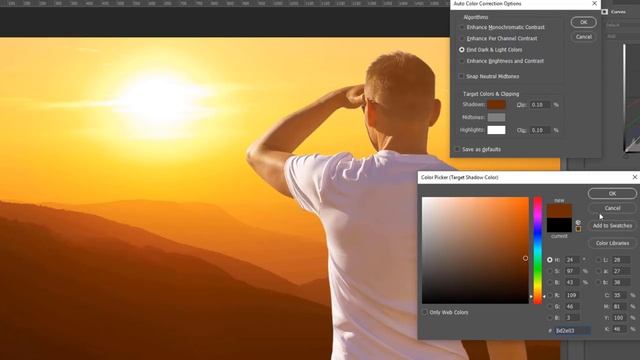Image resolution: width=640 pixels, height=360 pixels.
Task: Edit the M magenta percentage field
Action: coord(619,307)
